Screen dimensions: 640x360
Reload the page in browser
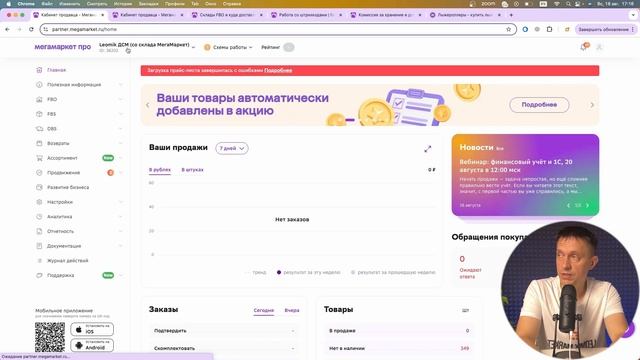click(31, 29)
